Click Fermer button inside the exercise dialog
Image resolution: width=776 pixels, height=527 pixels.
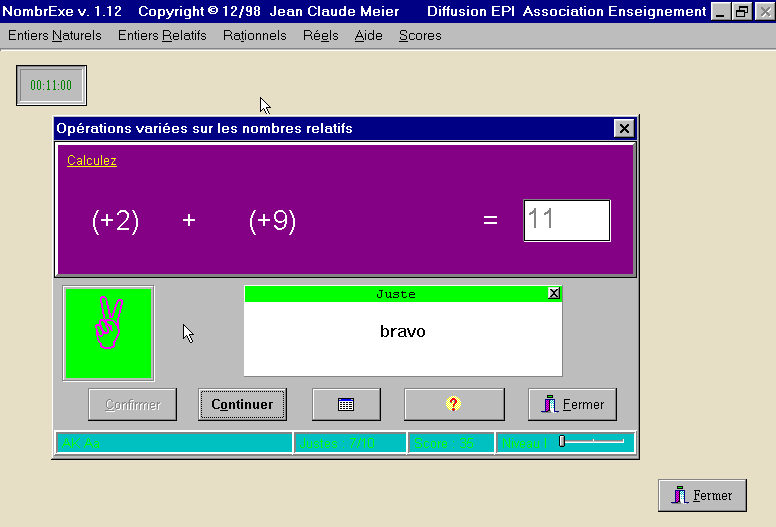click(572, 404)
